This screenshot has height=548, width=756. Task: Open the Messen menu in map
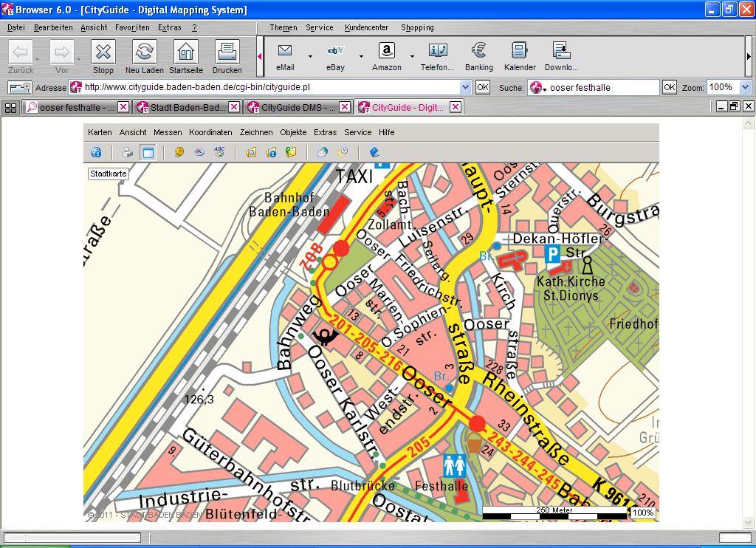[168, 132]
